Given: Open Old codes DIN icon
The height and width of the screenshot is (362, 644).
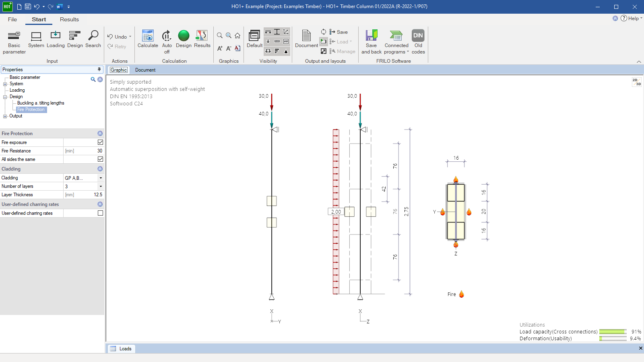Looking at the screenshot, I should tap(418, 42).
